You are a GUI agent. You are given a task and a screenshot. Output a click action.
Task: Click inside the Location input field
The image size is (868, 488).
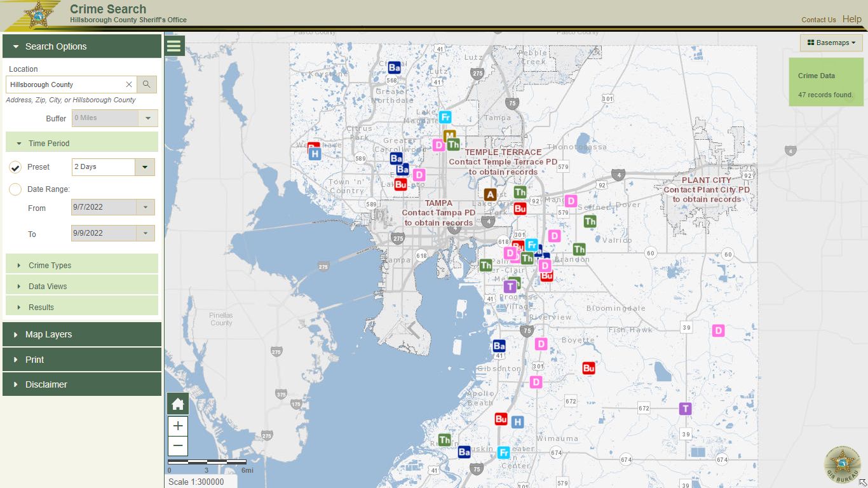65,85
